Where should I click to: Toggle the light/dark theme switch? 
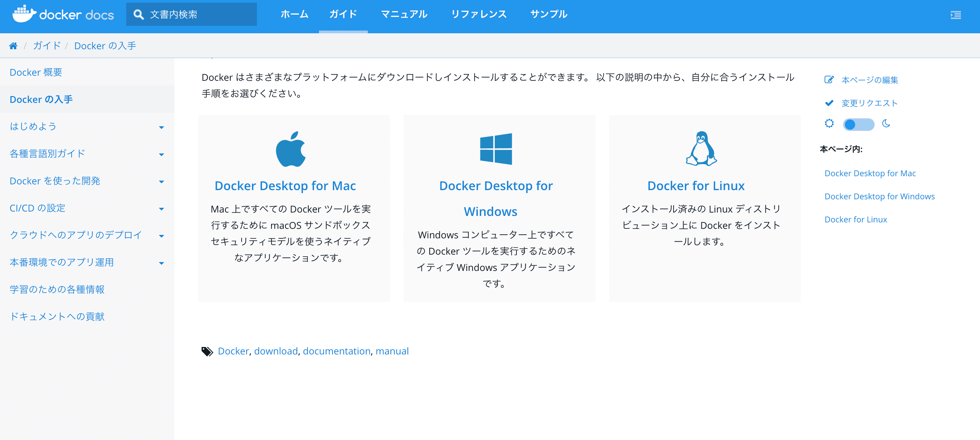pyautogui.click(x=858, y=124)
